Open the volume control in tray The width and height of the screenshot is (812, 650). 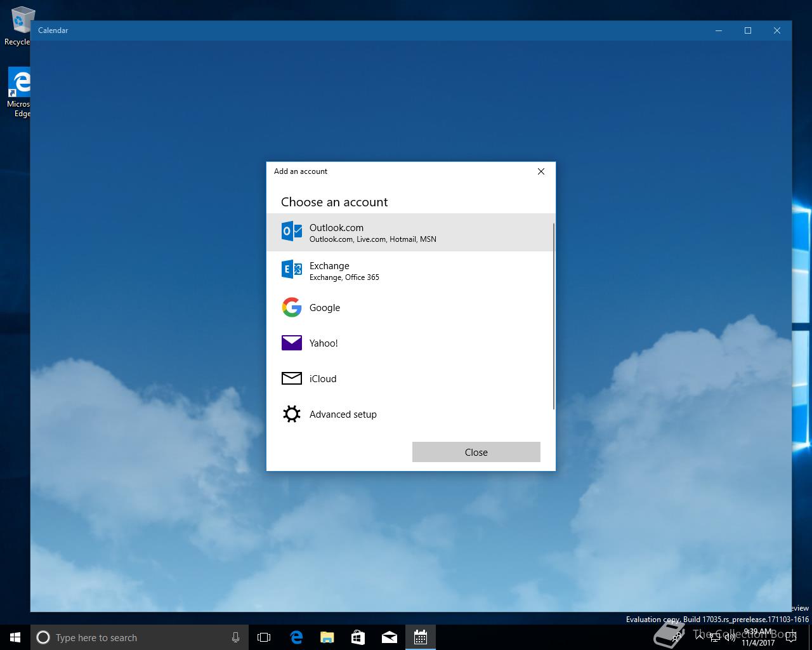tap(730, 637)
